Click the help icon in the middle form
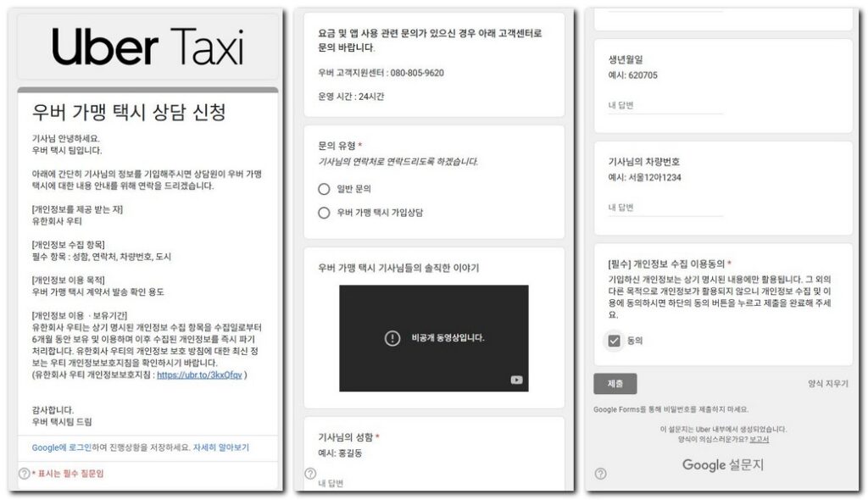 click(x=310, y=474)
